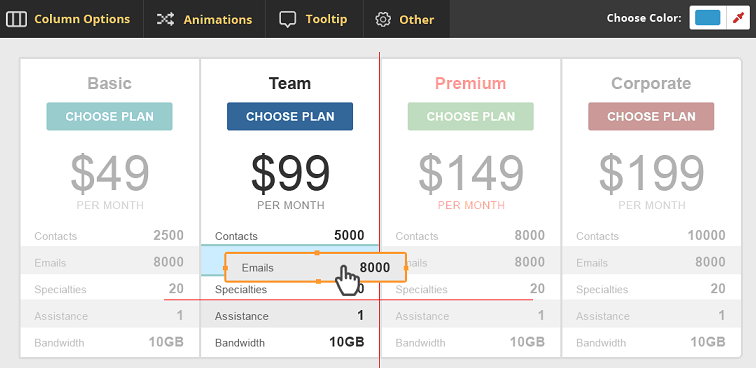Viewport: 756px width, 368px height.
Task: Click the Animations shuffle arrows icon
Action: coord(165,19)
